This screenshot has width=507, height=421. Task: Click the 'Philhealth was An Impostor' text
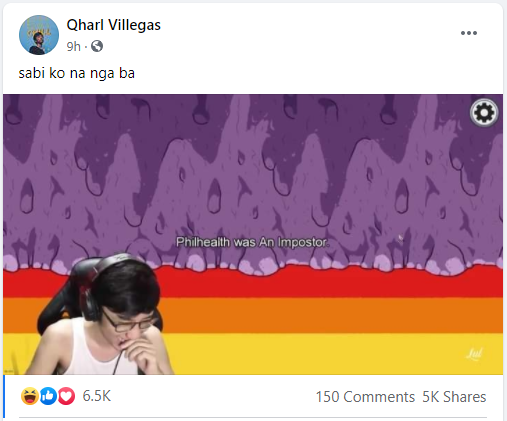[x=252, y=242]
